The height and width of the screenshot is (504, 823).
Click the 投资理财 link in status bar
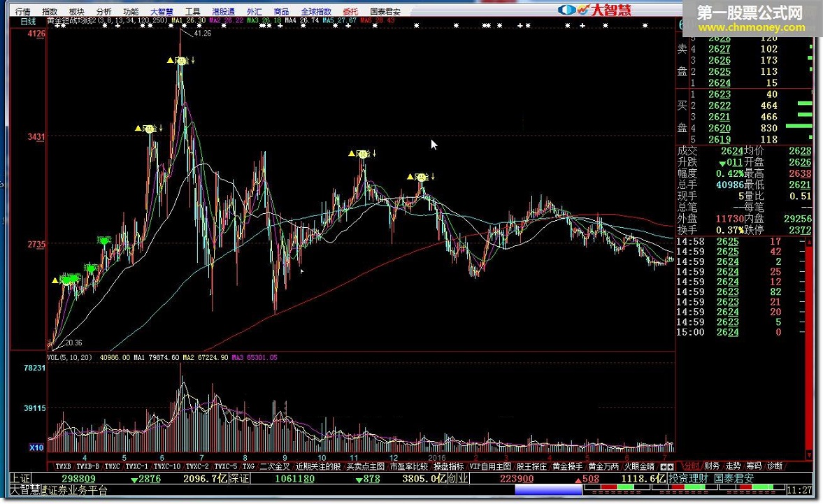[x=688, y=478]
